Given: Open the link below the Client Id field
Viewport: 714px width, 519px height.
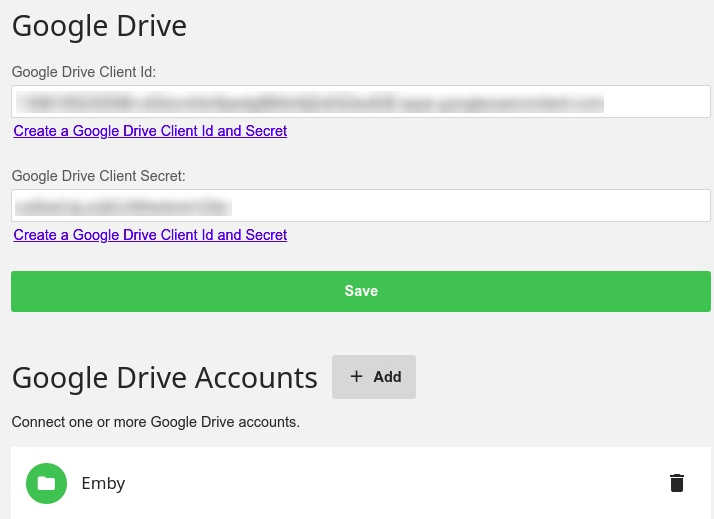Looking at the screenshot, I should [x=150, y=131].
